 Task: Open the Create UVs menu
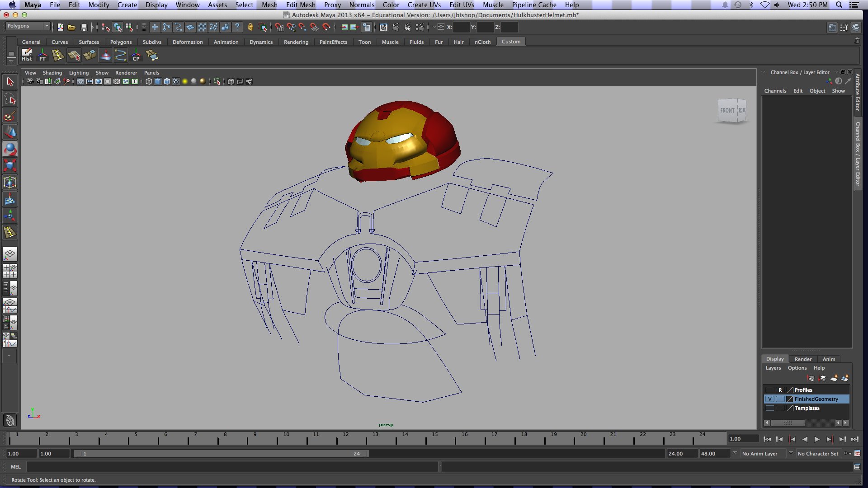(424, 5)
